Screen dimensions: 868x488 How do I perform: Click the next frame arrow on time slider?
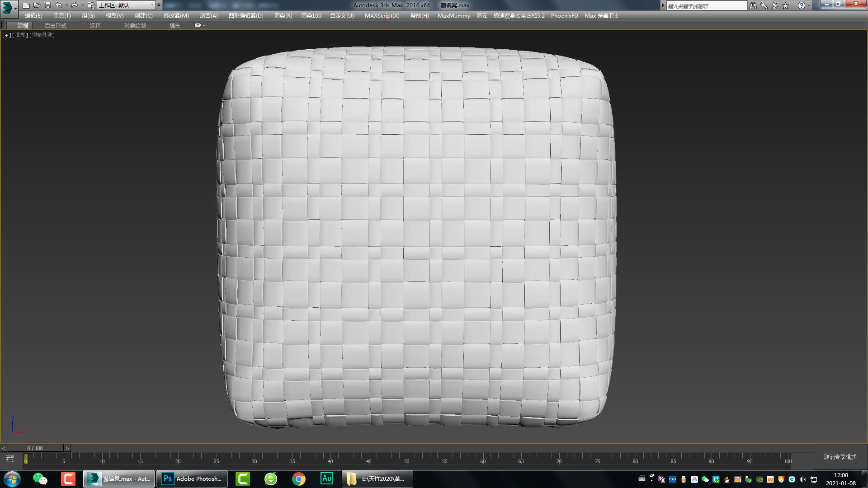(67, 448)
